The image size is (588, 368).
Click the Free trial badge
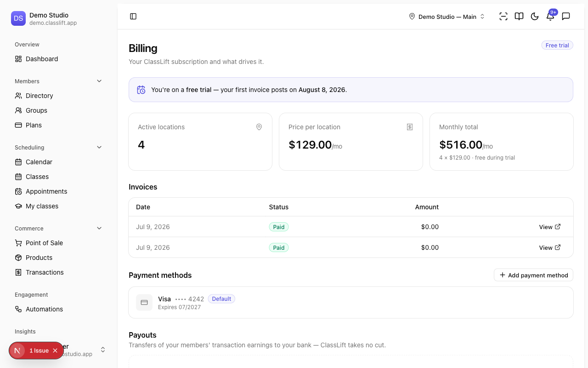tap(557, 45)
